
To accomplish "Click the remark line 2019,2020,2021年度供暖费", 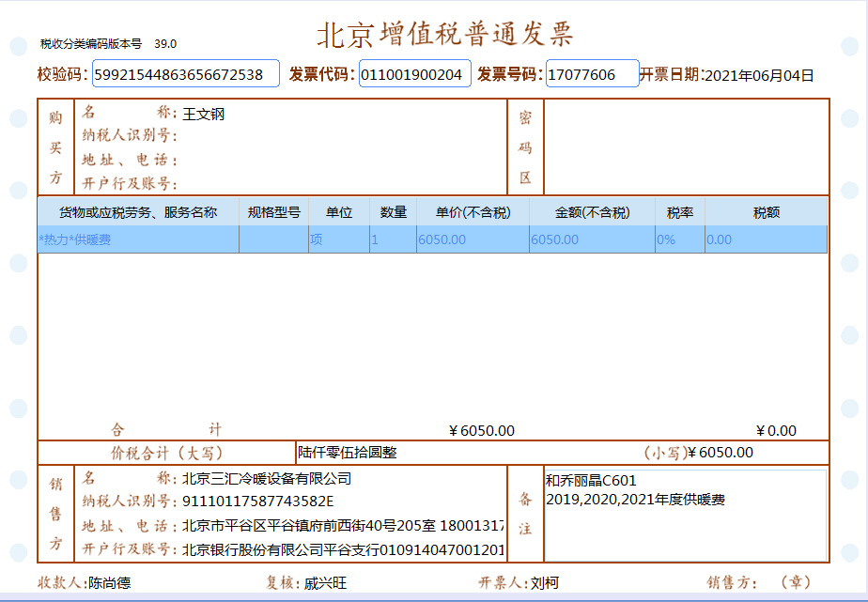I will [635, 500].
